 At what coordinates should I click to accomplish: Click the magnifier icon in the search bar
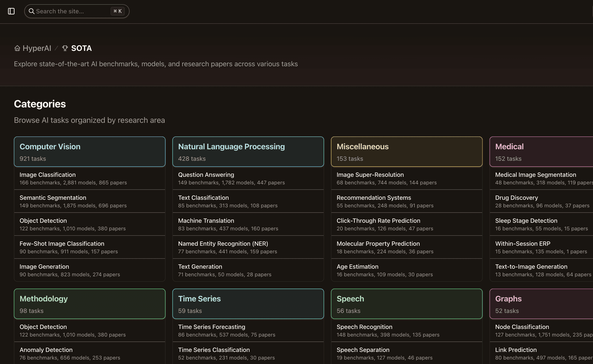click(32, 11)
